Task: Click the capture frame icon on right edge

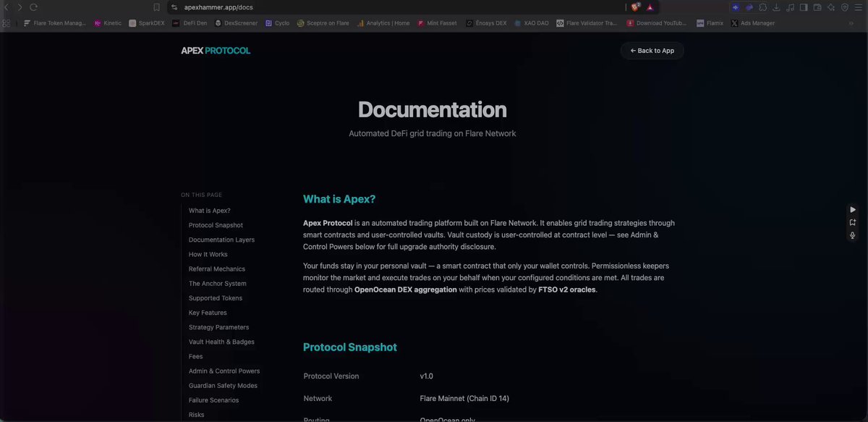Action: click(853, 222)
